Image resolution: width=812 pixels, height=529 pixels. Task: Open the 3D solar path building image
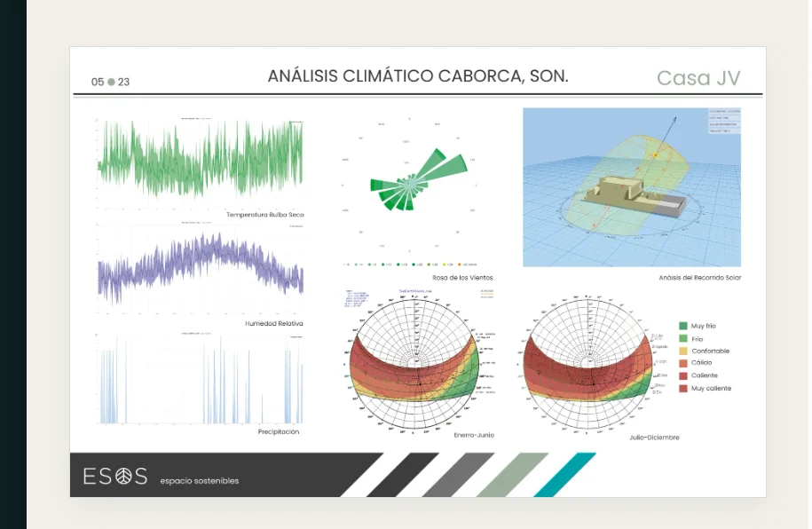point(632,187)
